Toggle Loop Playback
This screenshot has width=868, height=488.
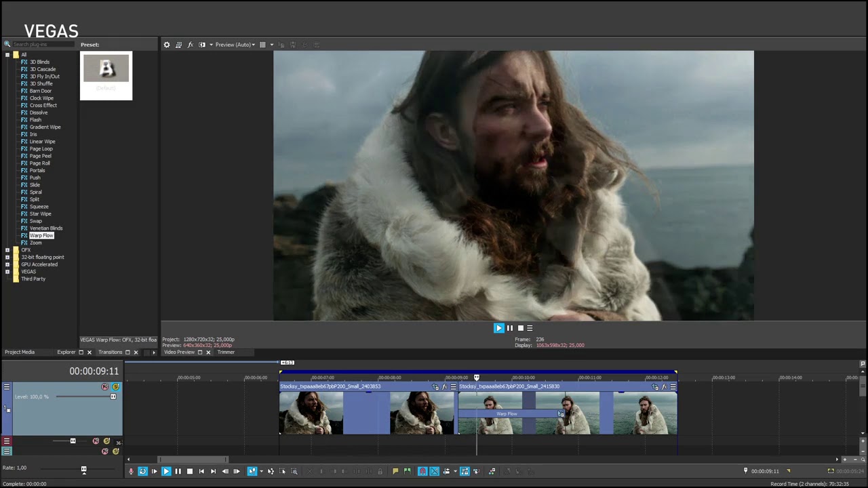point(142,471)
